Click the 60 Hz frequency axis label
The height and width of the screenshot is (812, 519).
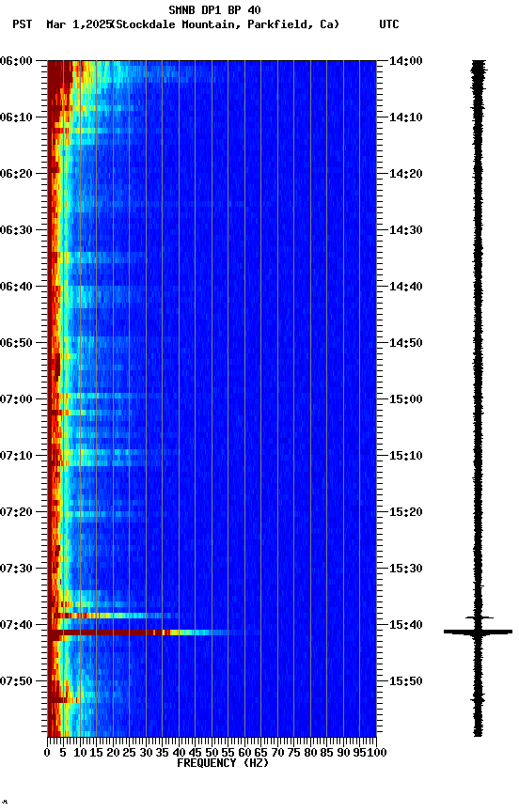(x=244, y=753)
